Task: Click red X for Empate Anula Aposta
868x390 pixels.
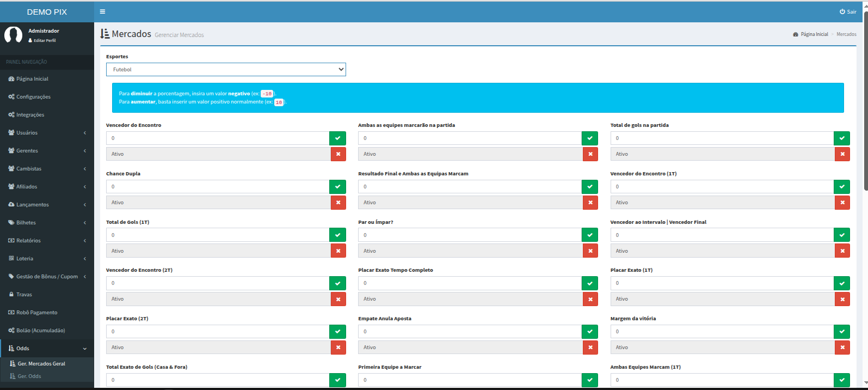Action: pyautogui.click(x=590, y=348)
